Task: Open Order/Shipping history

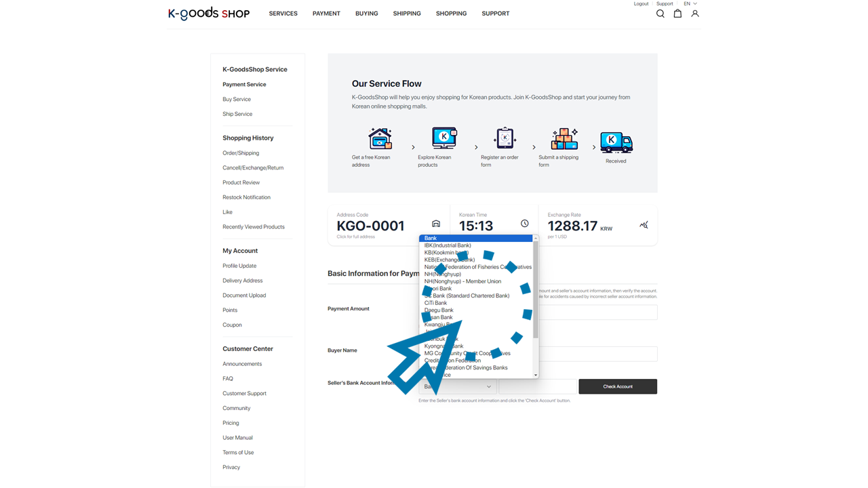Action: pos(241,153)
